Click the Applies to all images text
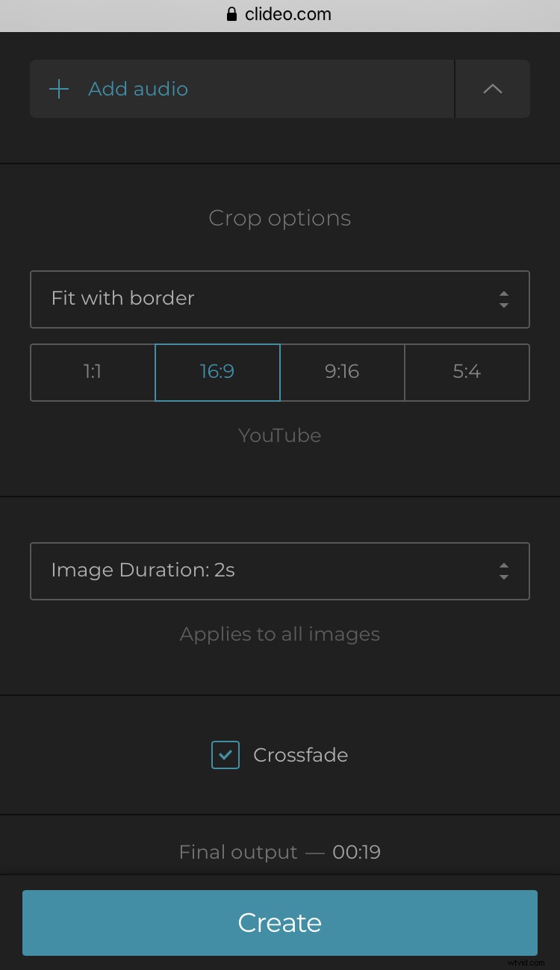The height and width of the screenshot is (970, 560). click(279, 634)
